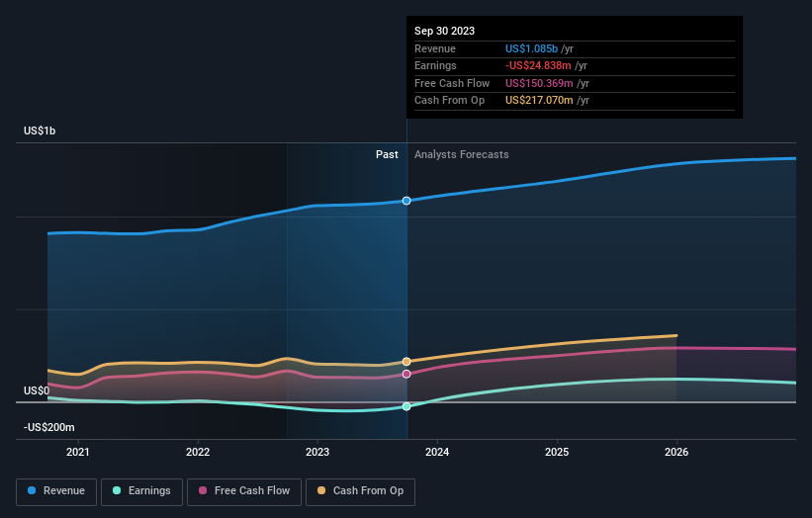Click the Earnings row label in the tooltip
812x518 pixels.
tap(435, 65)
